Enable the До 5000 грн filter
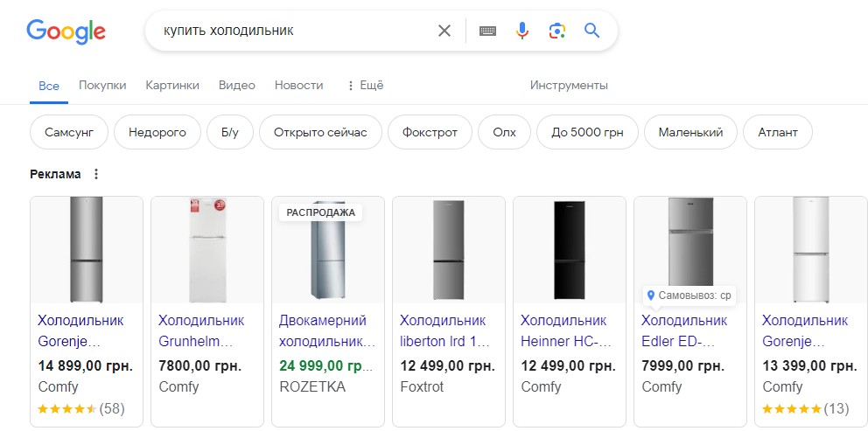The height and width of the screenshot is (431, 868). (587, 133)
